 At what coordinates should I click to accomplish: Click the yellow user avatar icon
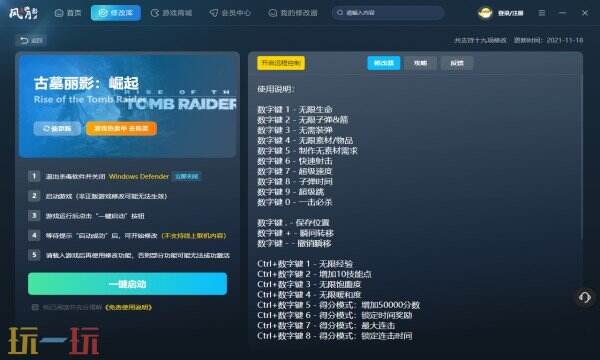pos(485,13)
